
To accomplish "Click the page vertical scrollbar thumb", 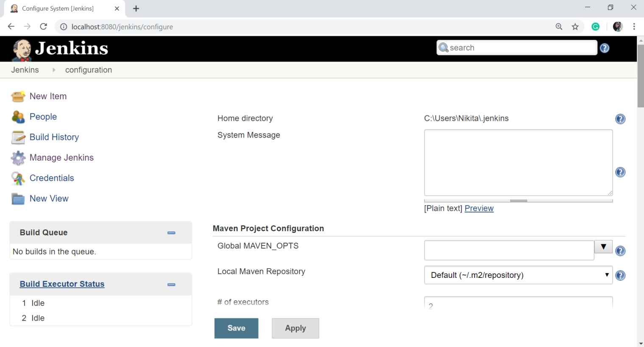I will point(640,76).
